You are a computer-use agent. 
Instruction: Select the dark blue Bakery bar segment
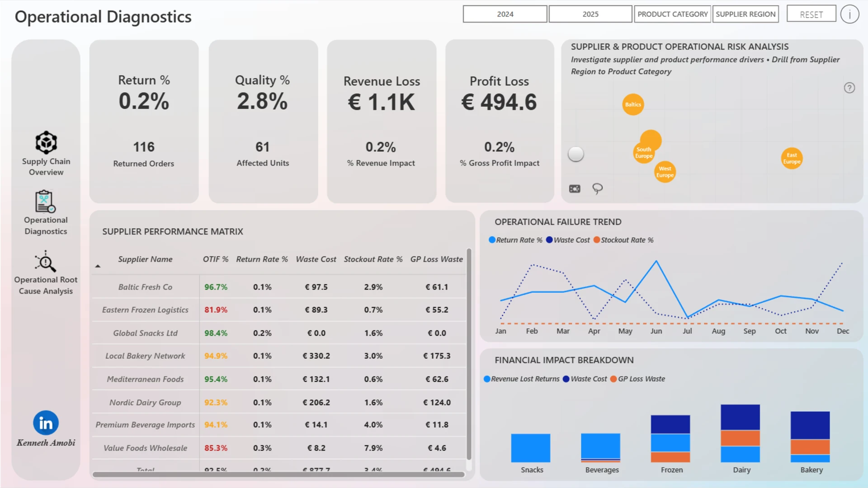[810, 425]
